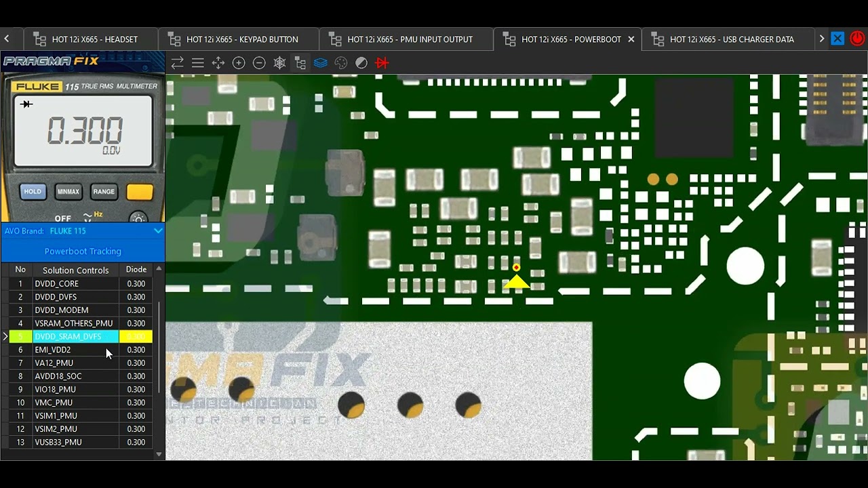Click the yellow triangle probe marker
868x488 pixels.
[x=517, y=281]
